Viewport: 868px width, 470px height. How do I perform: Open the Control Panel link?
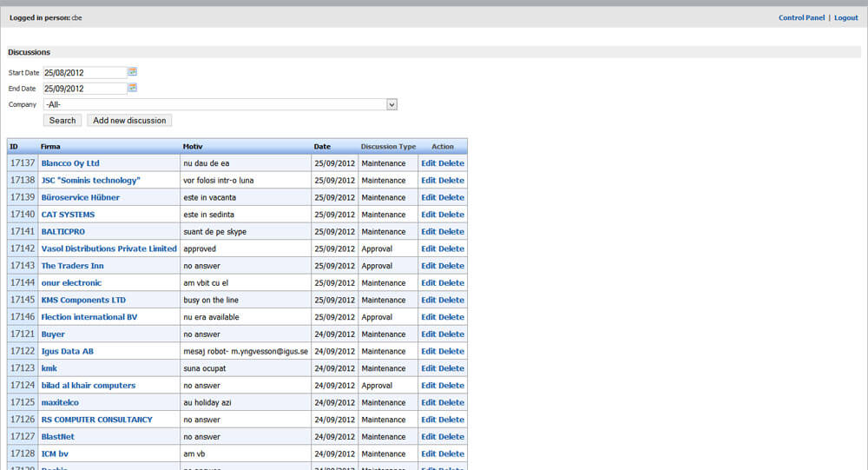801,17
